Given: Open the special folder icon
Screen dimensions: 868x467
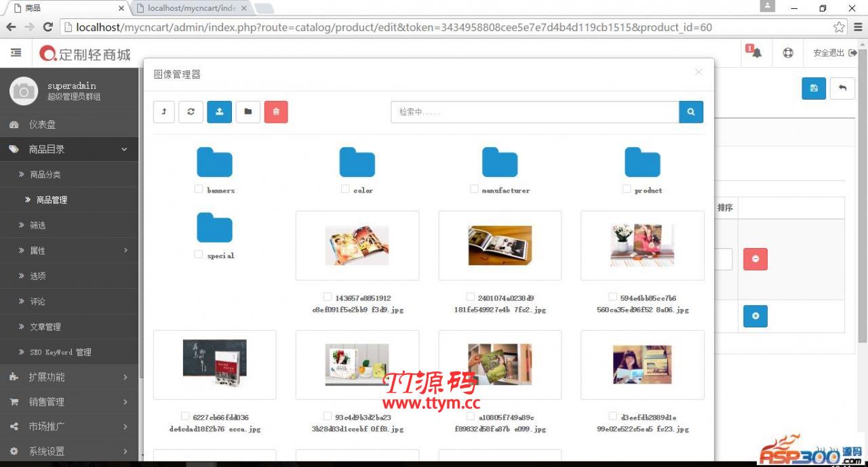Looking at the screenshot, I should [214, 227].
